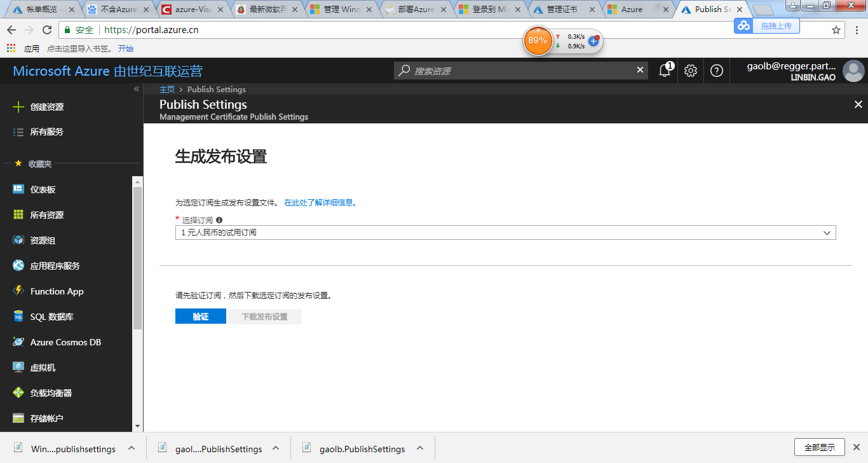Image resolution: width=868 pixels, height=463 pixels.
Task: Open 资源组 cube icon
Action: click(18, 240)
